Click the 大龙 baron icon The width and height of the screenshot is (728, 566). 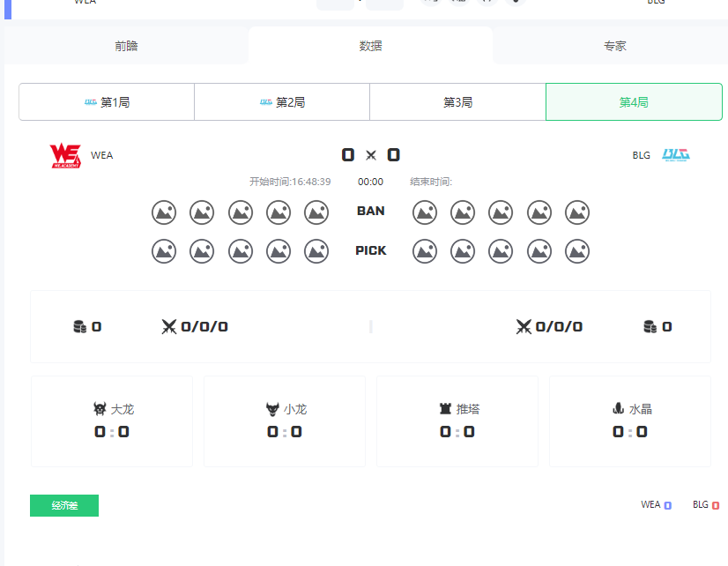pos(100,408)
